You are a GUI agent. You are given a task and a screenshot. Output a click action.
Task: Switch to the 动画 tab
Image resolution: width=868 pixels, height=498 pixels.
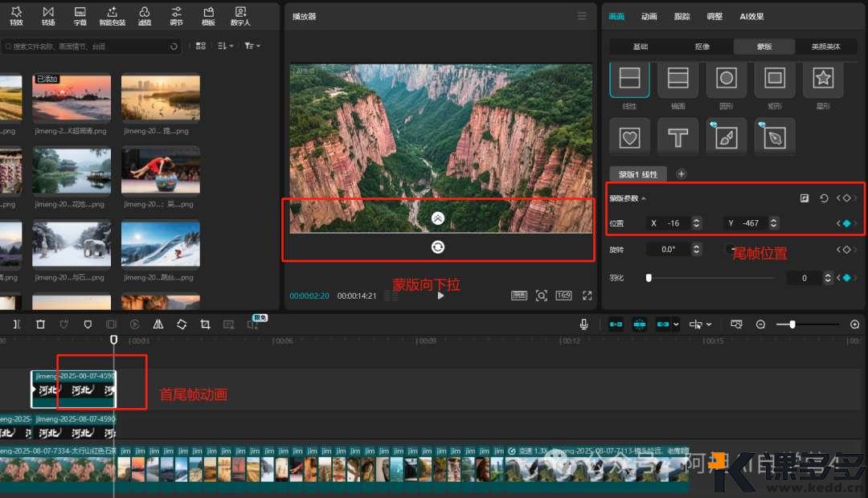[649, 17]
